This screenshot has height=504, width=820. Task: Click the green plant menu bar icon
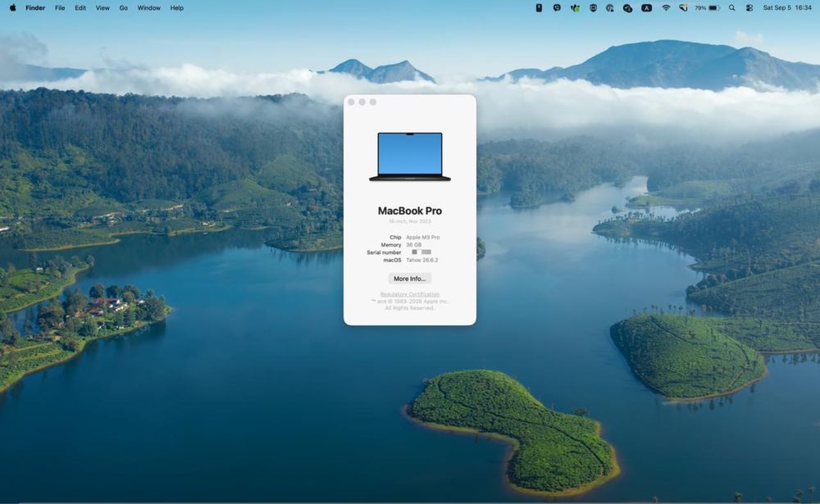click(576, 8)
